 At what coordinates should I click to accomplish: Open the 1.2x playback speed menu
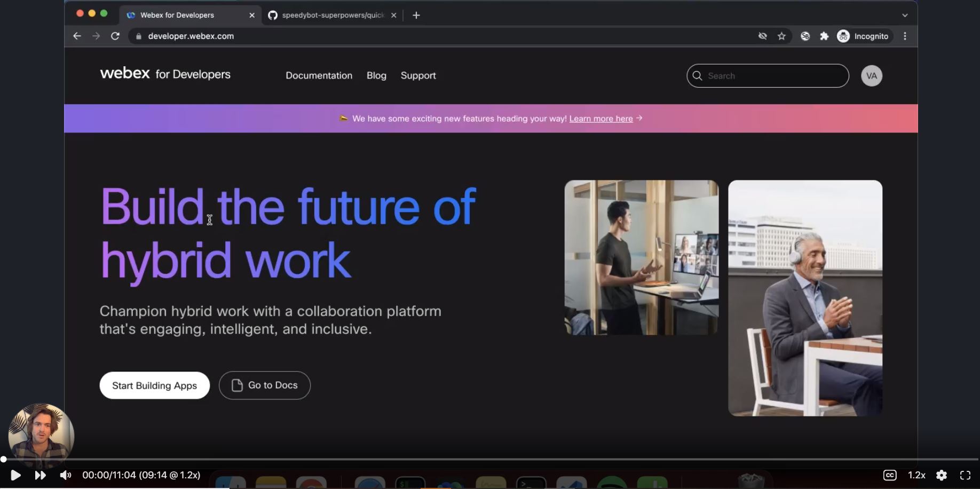pyautogui.click(x=916, y=475)
